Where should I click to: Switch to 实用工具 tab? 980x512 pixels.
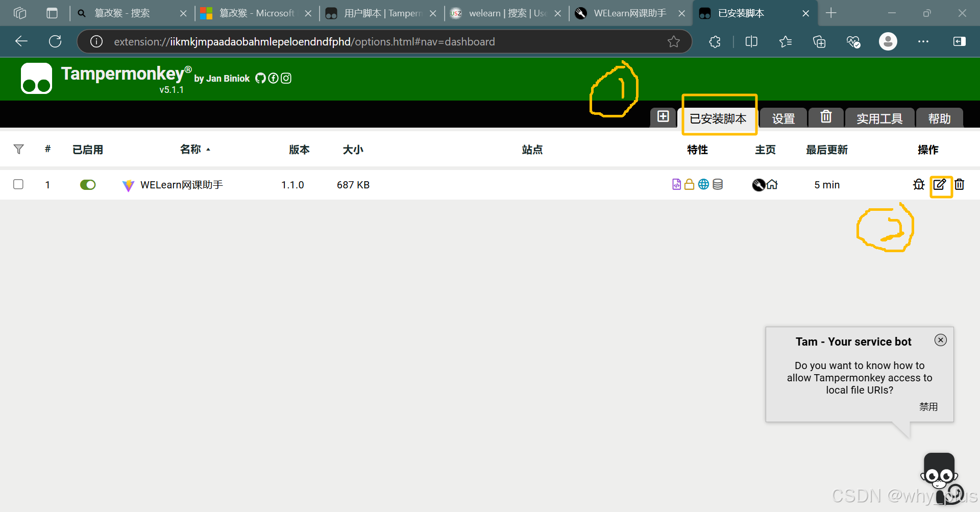tap(879, 118)
